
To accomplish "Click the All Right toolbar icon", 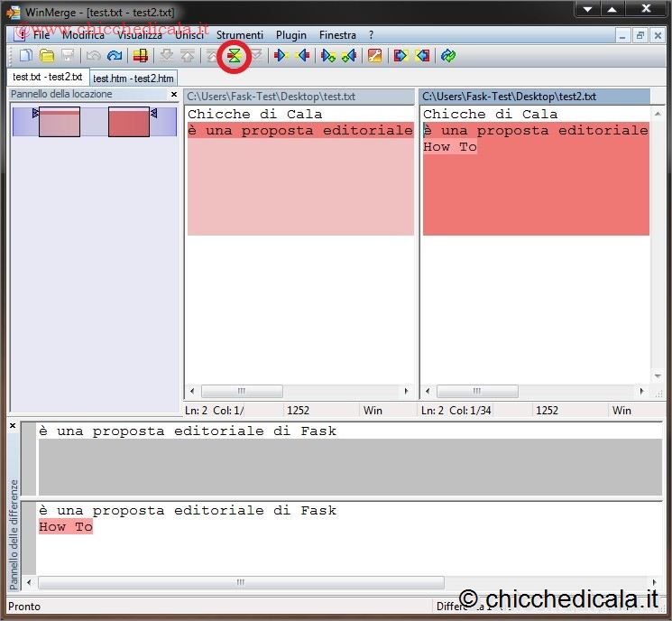I will coord(400,56).
